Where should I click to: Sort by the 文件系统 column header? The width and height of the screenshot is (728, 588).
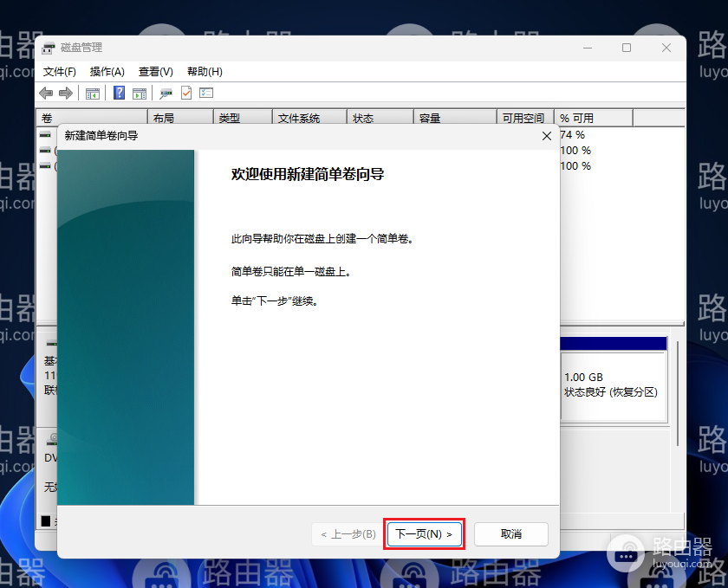309,119
